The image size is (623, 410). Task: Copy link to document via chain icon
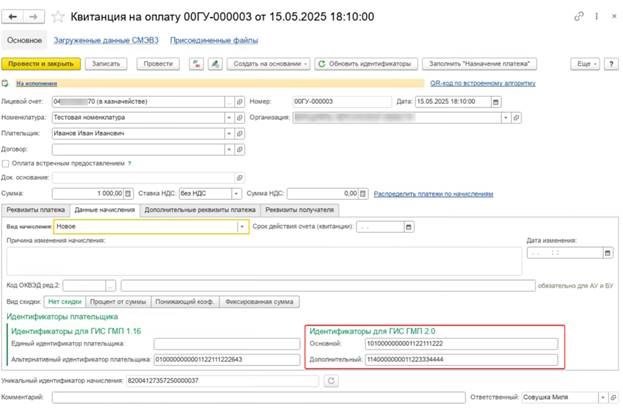579,16
